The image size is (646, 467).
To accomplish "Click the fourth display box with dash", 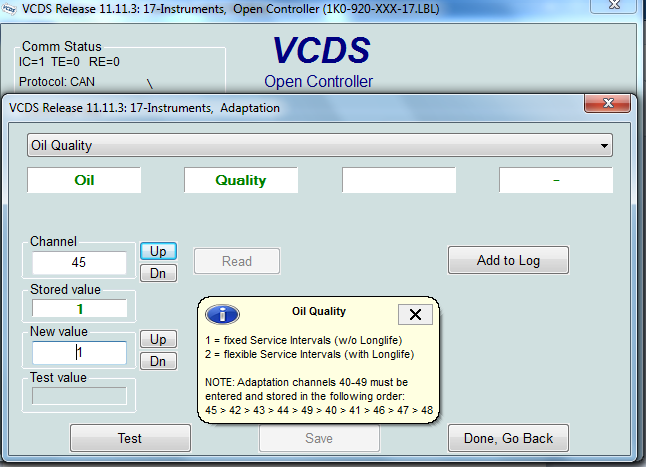I will (556, 180).
